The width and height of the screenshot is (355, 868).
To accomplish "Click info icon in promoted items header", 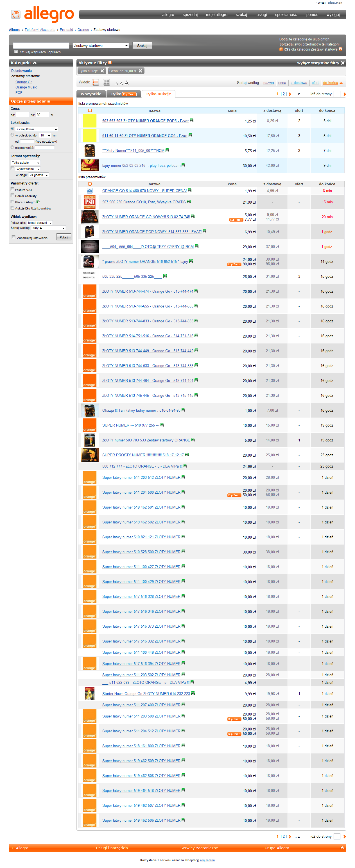I will click(x=90, y=111).
